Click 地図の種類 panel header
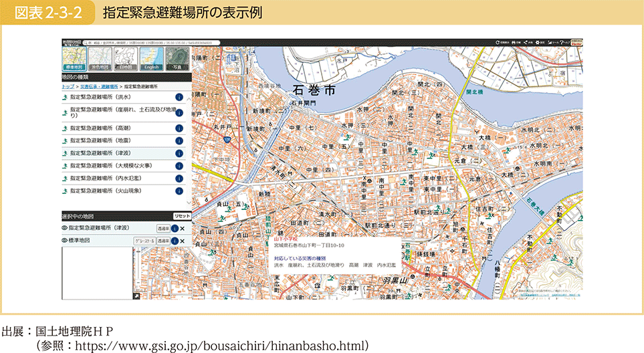 [126, 77]
